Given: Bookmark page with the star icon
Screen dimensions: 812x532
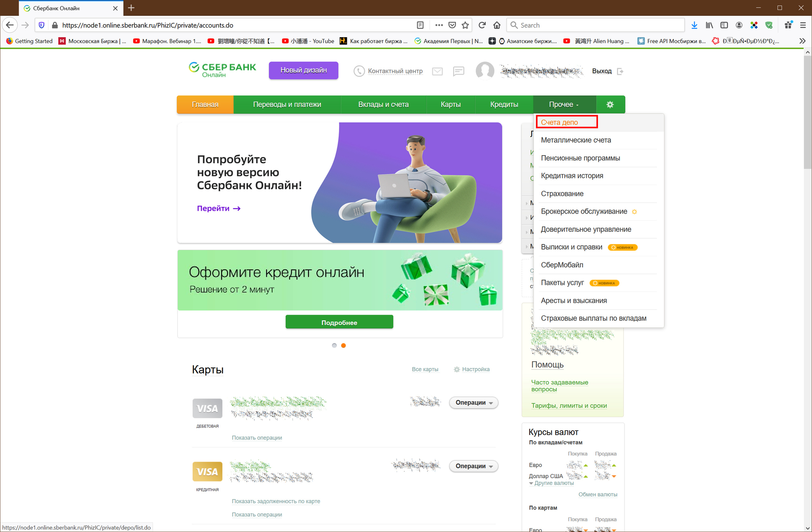Looking at the screenshot, I should click(465, 25).
